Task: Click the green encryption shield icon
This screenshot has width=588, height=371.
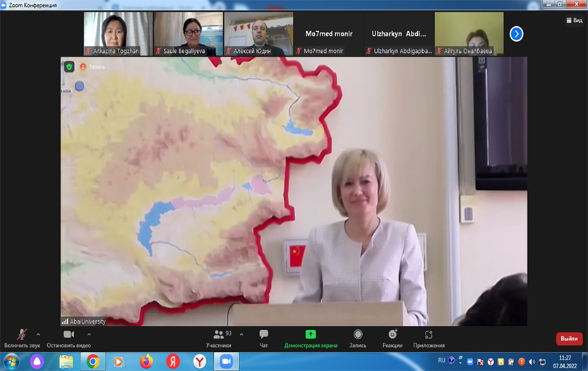Action: tap(69, 66)
